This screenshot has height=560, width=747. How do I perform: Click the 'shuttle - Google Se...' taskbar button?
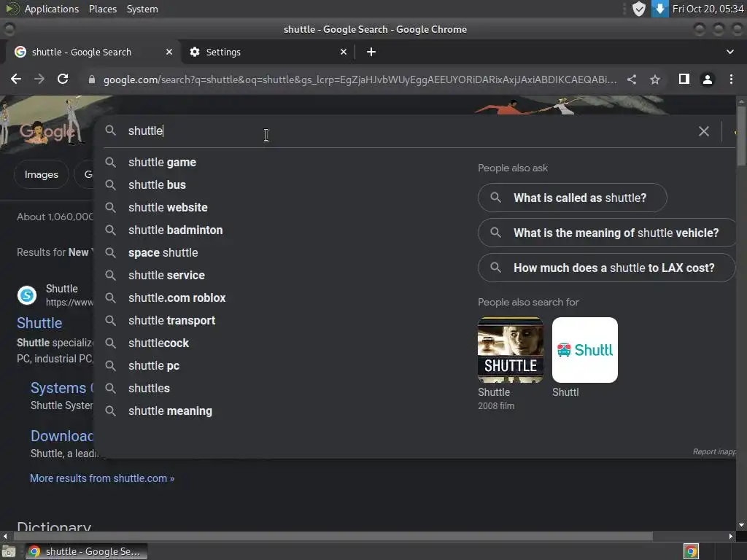[86, 551]
